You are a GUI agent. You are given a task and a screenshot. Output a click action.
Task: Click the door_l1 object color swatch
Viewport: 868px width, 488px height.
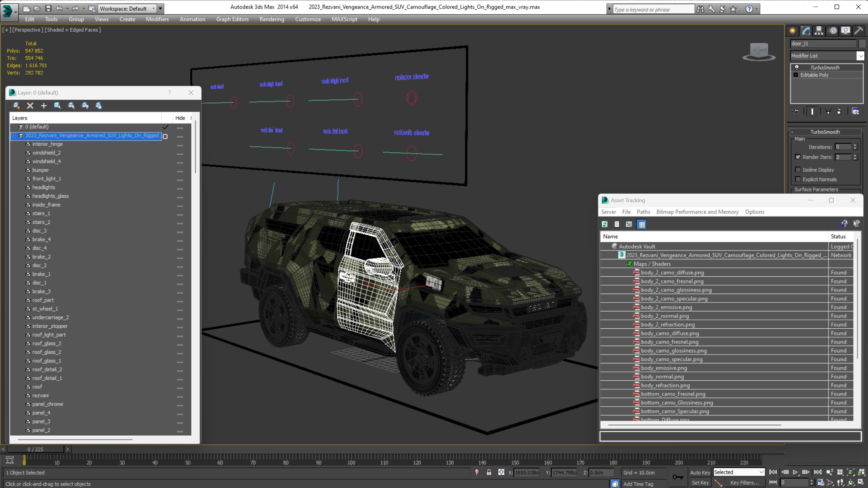(862, 43)
